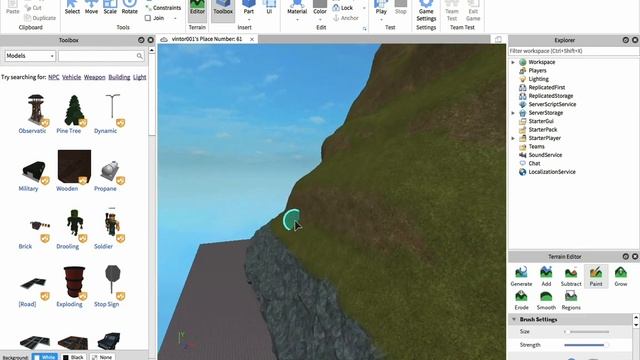This screenshot has width=640, height=360.
Task: Open the UI ribbon button
Action: 269,7
